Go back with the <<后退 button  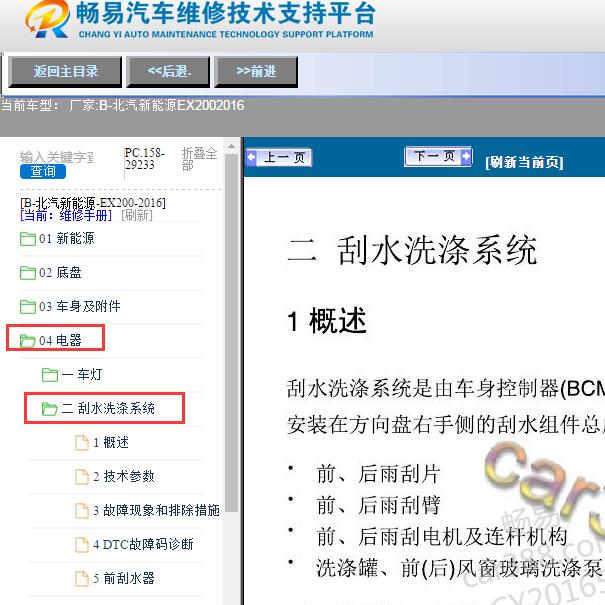point(169,71)
